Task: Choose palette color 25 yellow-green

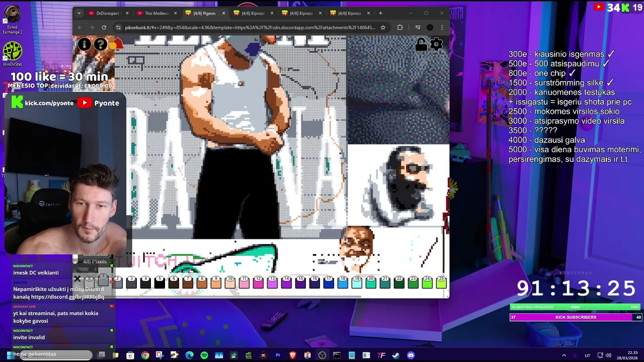Action: click(441, 282)
